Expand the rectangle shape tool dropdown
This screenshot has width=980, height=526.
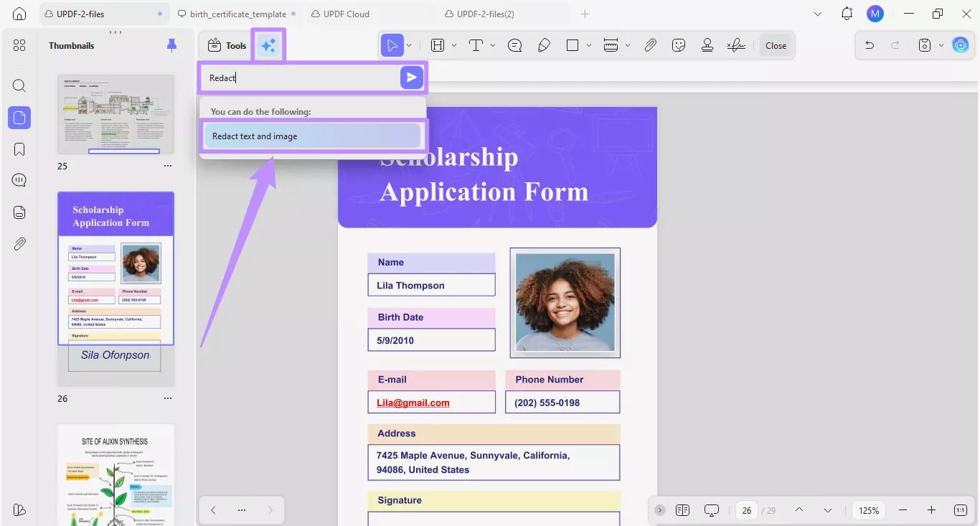tap(589, 46)
